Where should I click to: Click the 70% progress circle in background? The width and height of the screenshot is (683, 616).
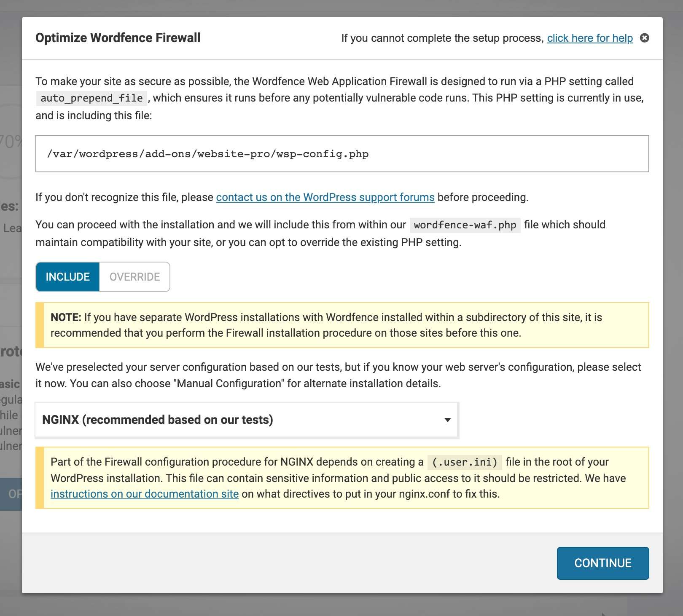11,142
